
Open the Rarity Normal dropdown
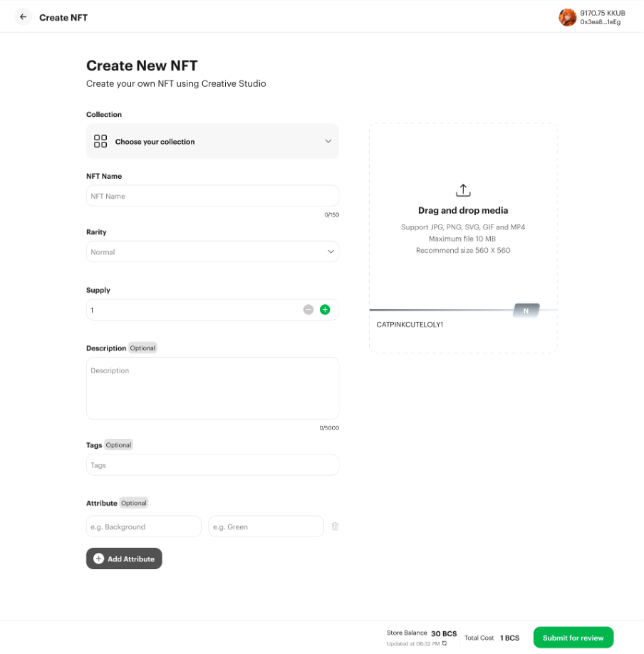(212, 251)
